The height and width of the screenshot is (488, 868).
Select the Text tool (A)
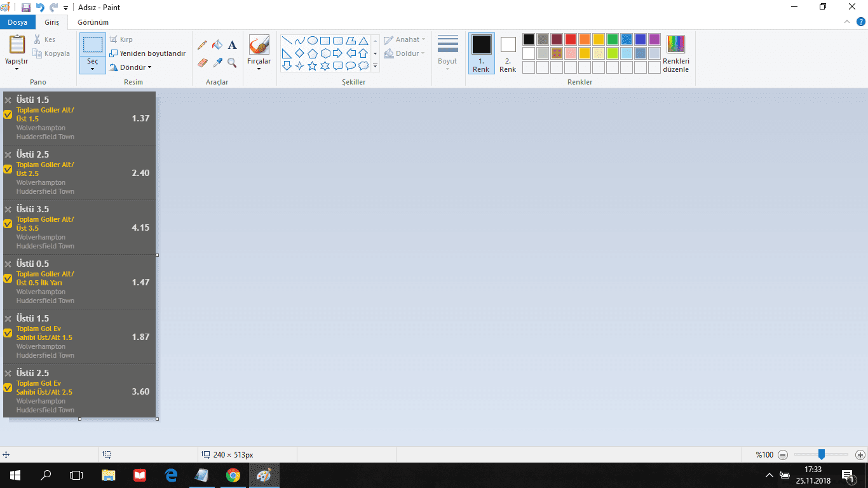click(x=232, y=45)
